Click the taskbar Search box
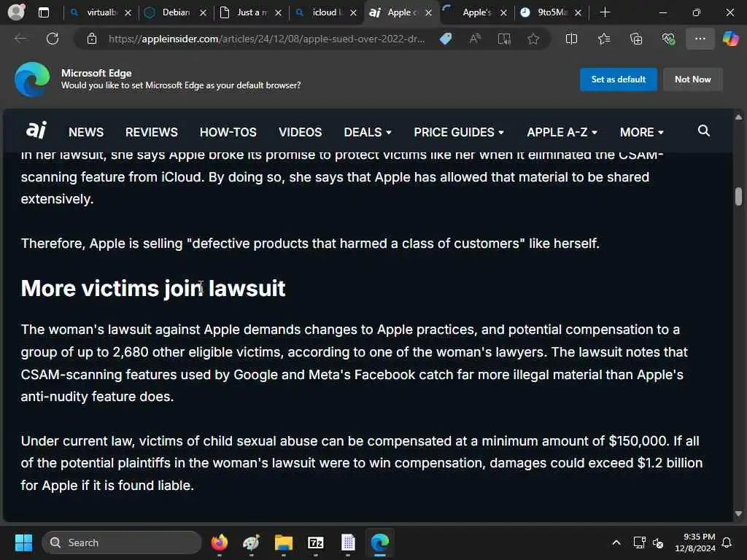747x560 pixels. click(122, 542)
